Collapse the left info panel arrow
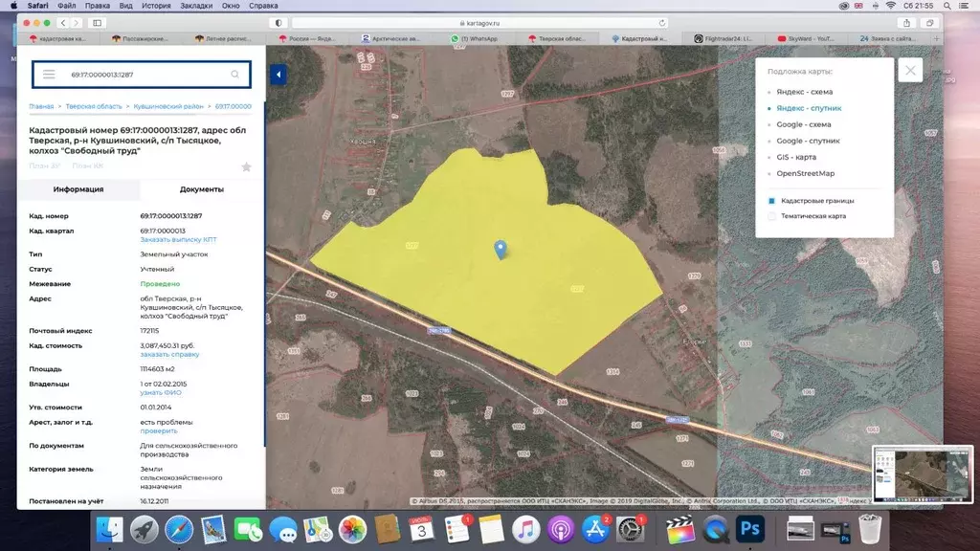 (x=278, y=75)
